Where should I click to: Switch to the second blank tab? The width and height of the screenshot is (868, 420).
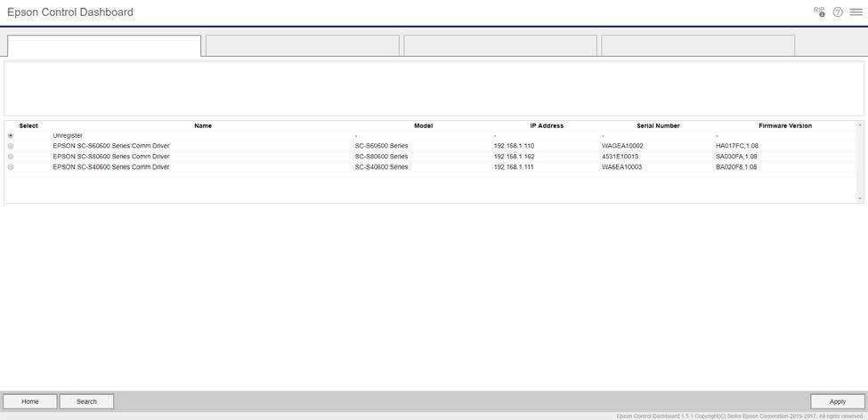coord(302,46)
